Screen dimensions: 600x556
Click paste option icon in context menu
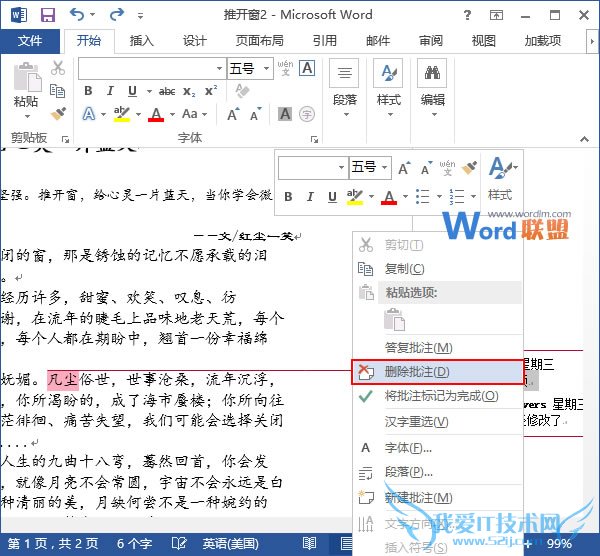[x=394, y=319]
